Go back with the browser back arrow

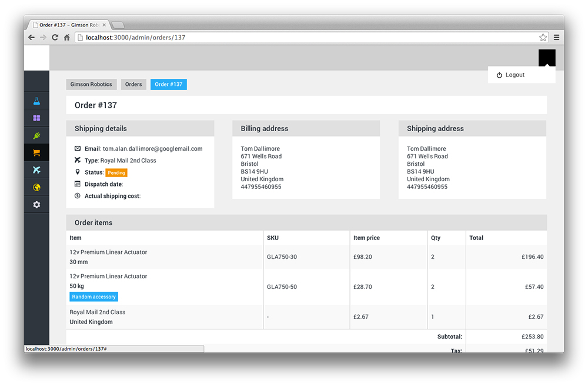click(32, 37)
